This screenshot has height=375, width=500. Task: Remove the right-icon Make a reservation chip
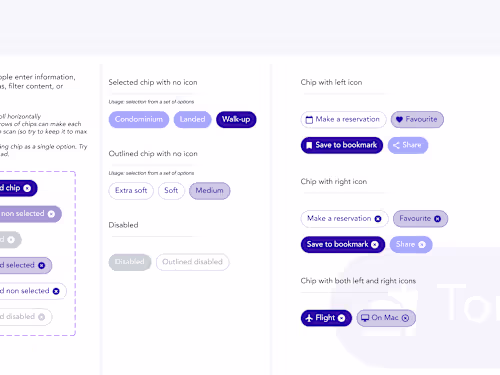click(x=378, y=219)
